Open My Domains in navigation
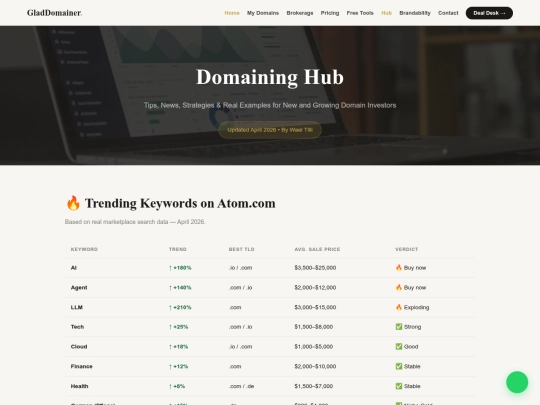The image size is (540, 405). pos(263,13)
